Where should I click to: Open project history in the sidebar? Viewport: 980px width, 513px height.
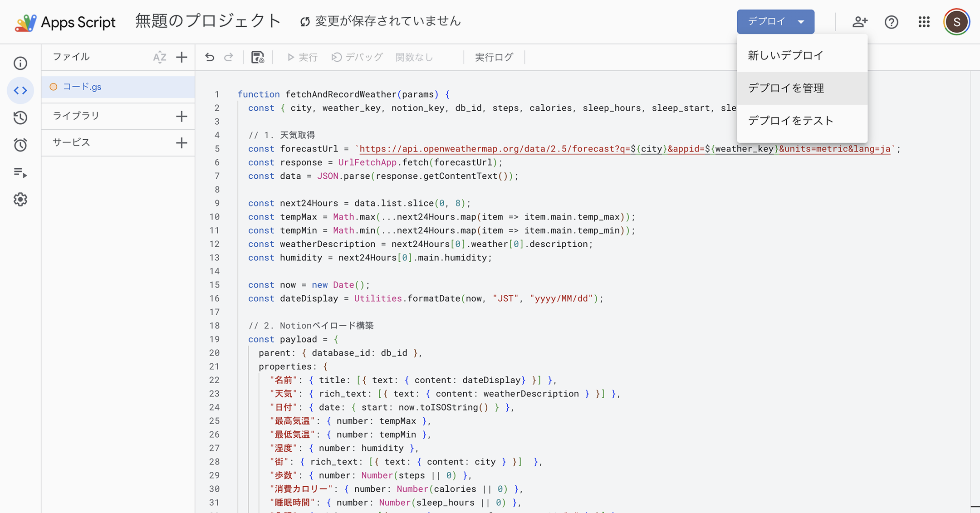(x=20, y=117)
